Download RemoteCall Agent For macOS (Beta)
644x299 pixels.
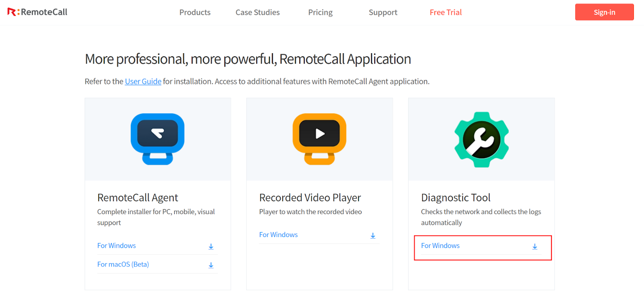click(123, 264)
